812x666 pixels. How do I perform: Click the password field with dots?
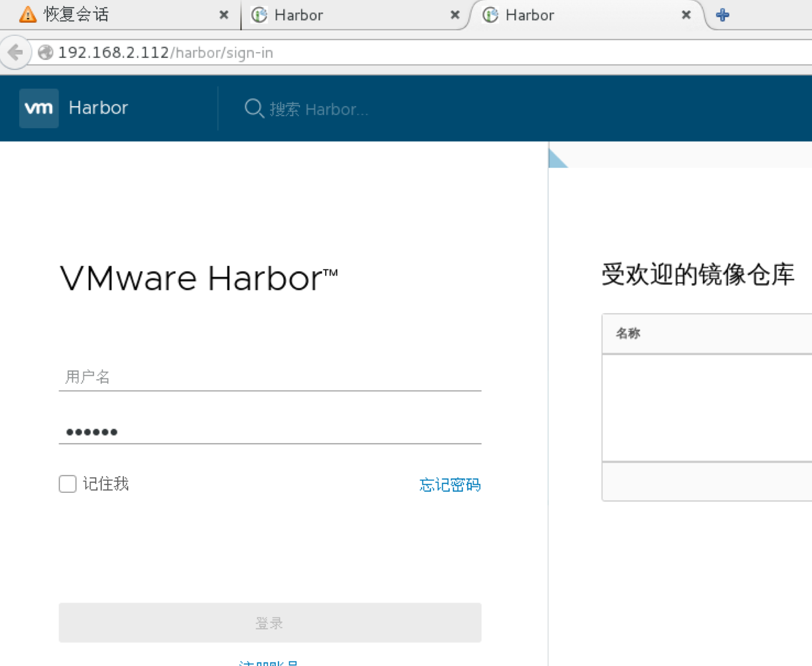(x=269, y=431)
